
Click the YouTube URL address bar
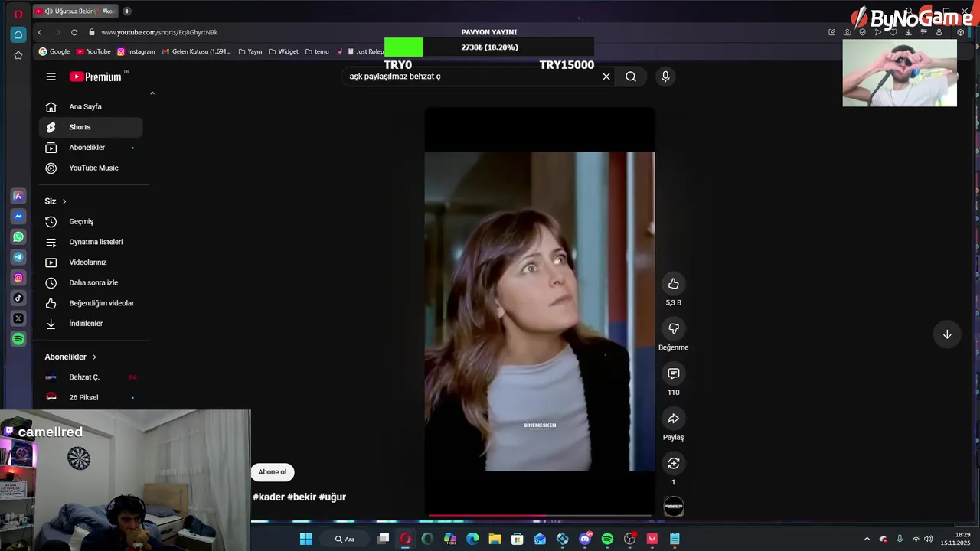coord(159,32)
